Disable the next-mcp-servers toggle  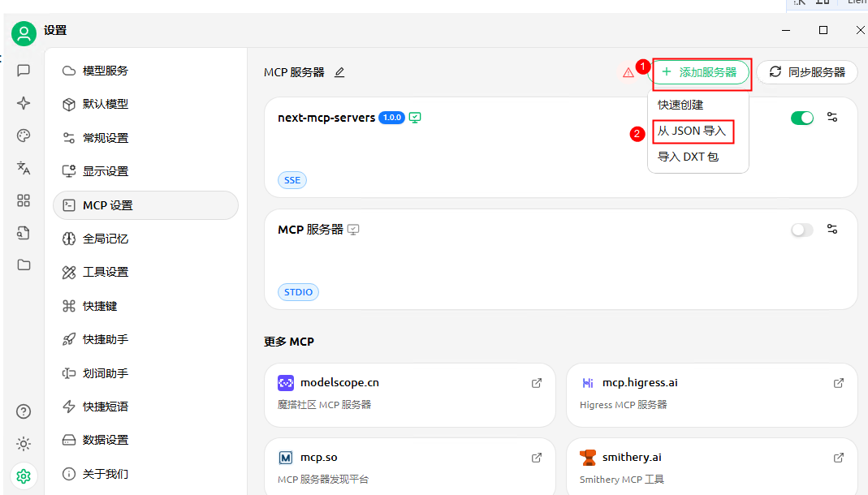point(802,118)
